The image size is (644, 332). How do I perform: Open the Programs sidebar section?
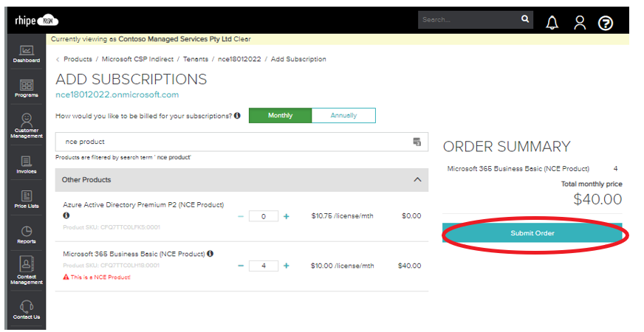(27, 89)
